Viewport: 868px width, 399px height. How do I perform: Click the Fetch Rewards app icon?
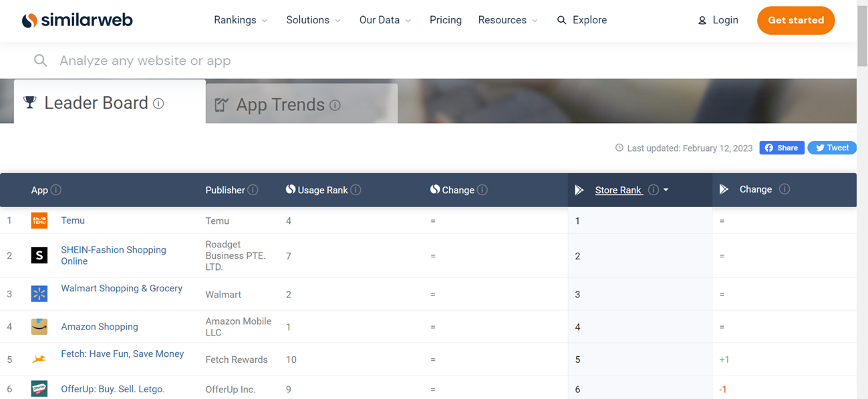(39, 359)
